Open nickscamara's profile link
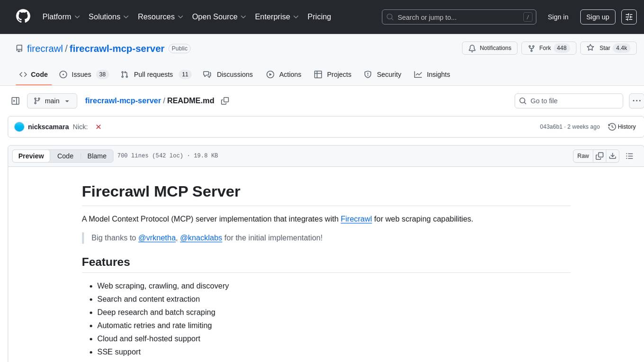 coord(48,127)
